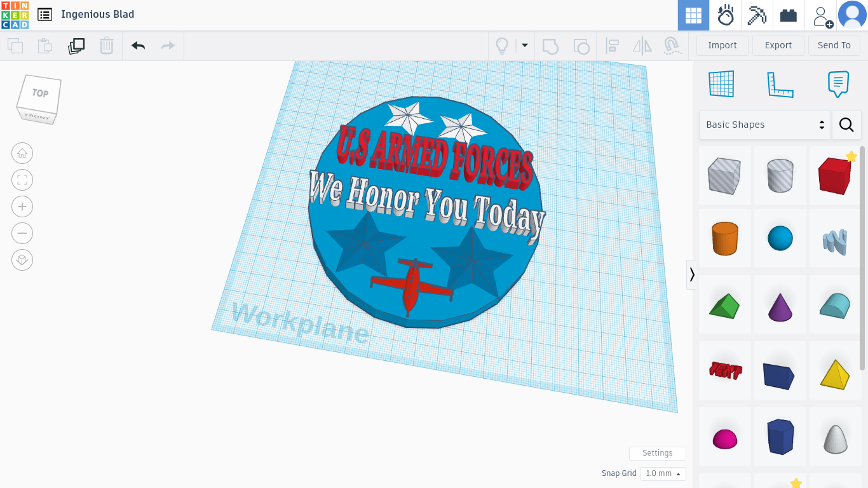The width and height of the screenshot is (868, 488).
Task: Click the Mirror tool icon
Action: point(642,46)
